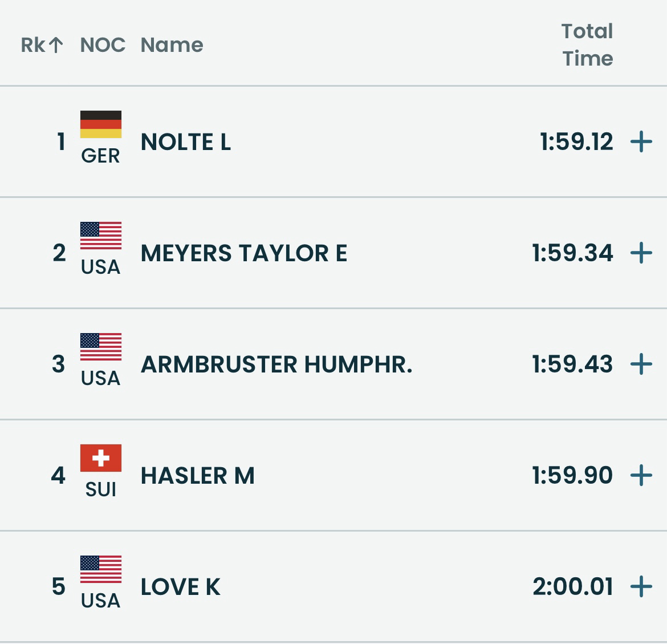Click USA flag beside Meyers Taylor
The image size is (667, 644).
click(101, 236)
